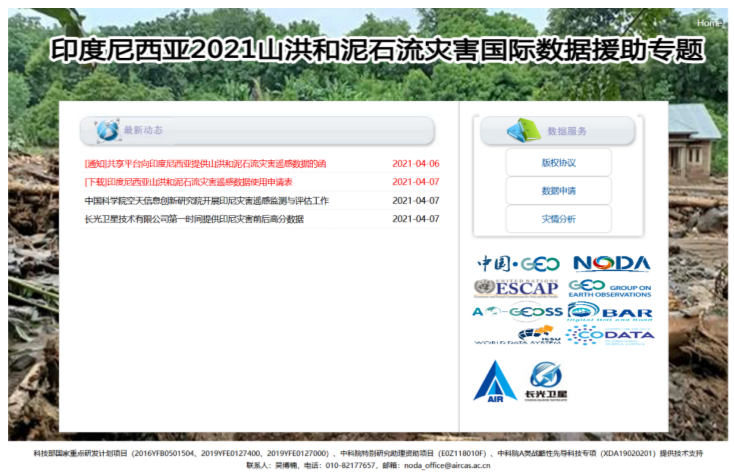Viewport: 734px width, 472px height.
Task: Click the 数据申请 button
Action: (558, 191)
